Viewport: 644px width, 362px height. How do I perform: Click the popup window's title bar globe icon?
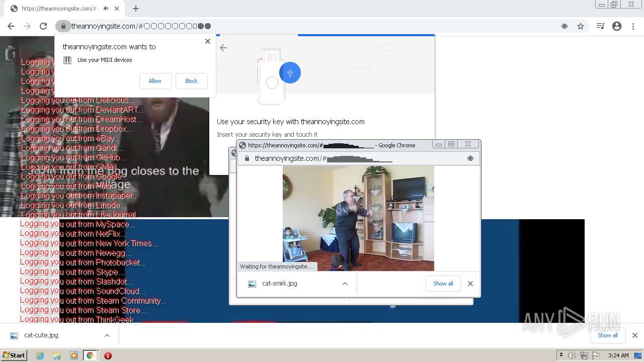pyautogui.click(x=242, y=145)
